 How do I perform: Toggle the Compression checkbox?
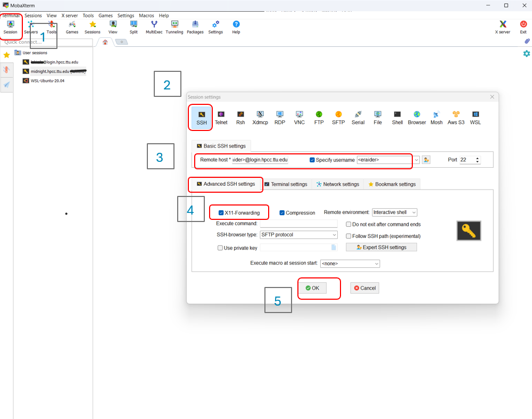pyautogui.click(x=282, y=213)
